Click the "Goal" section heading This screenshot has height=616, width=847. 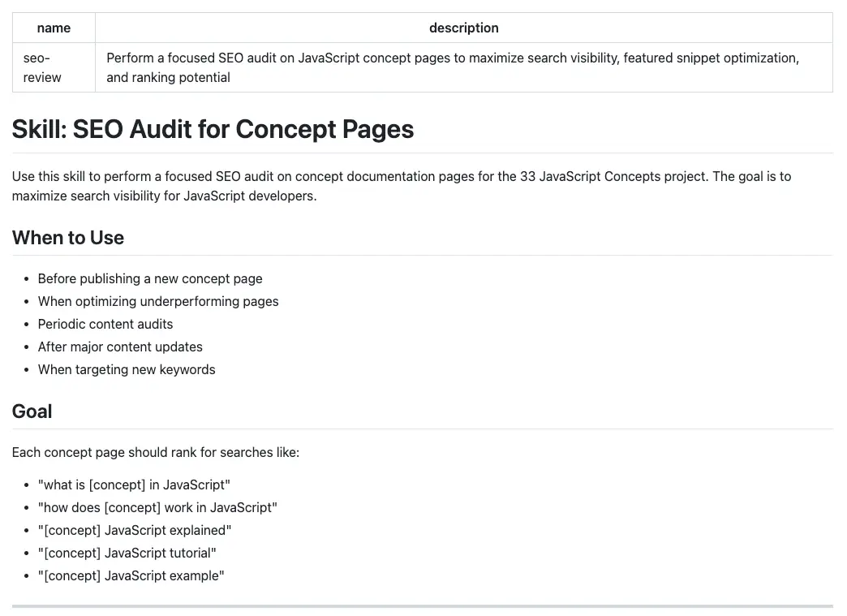32,411
